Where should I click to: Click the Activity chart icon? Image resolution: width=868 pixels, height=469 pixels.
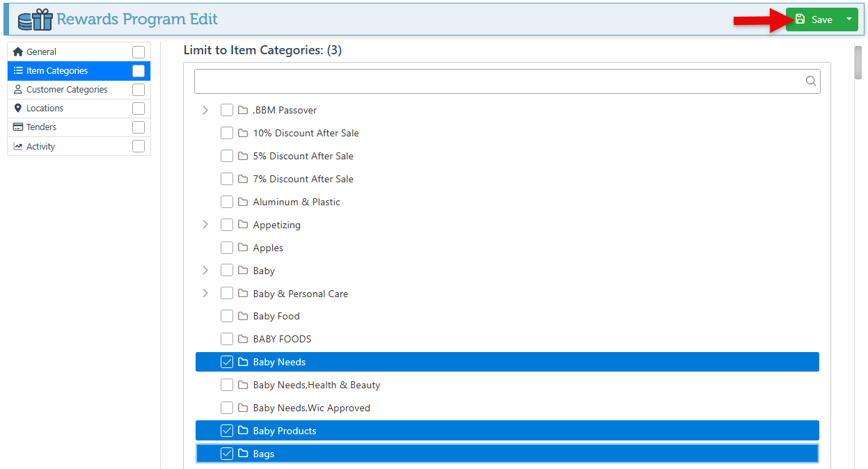coord(18,146)
